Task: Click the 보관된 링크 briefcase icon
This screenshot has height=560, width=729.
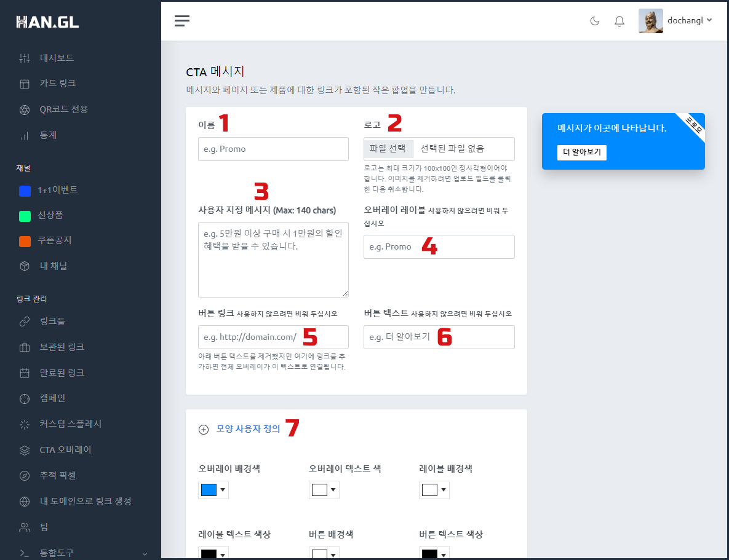Action: pyautogui.click(x=25, y=347)
